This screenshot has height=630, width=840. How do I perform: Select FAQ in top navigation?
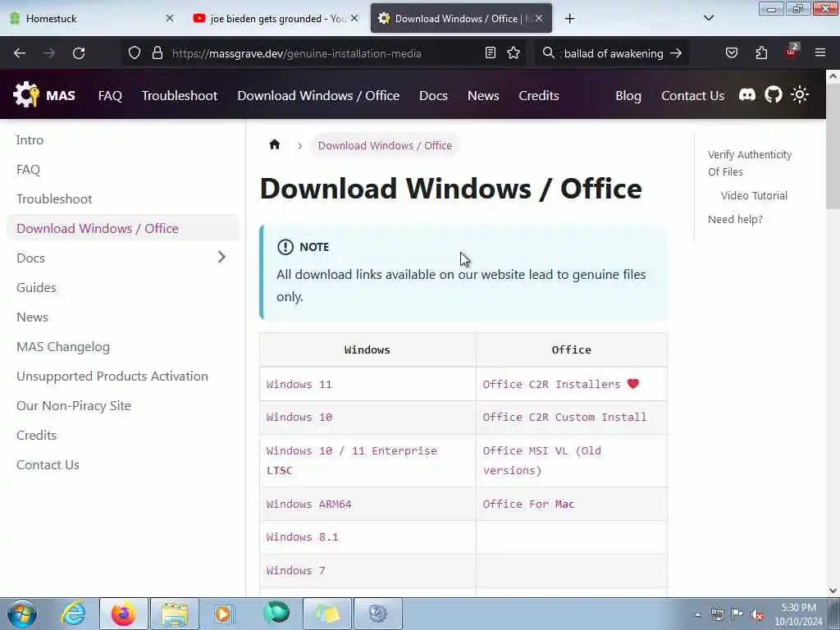[110, 95]
